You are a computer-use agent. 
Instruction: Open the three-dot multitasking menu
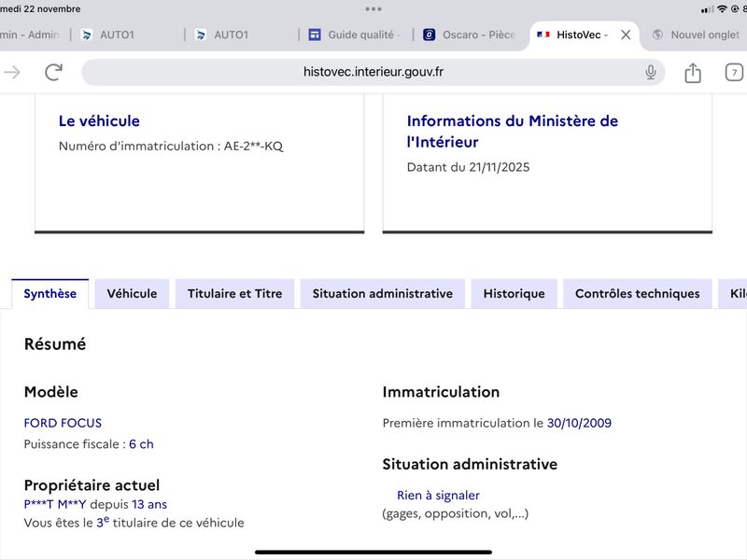(x=373, y=9)
